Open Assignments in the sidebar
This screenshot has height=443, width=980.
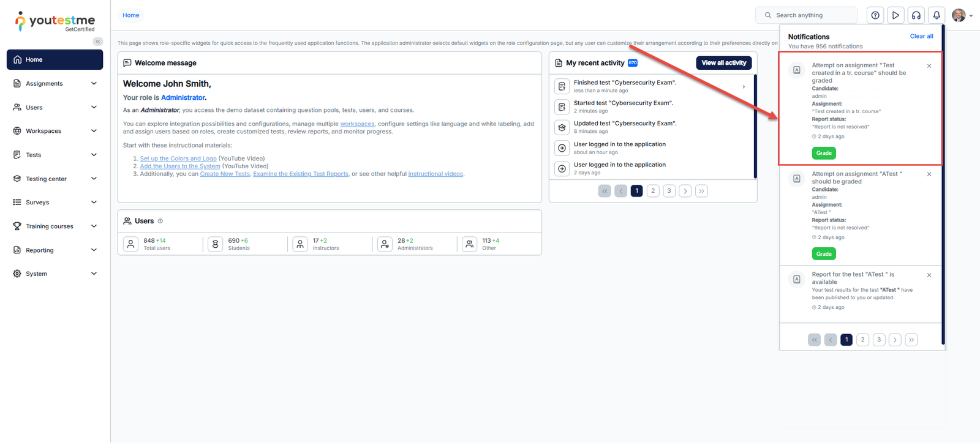point(55,84)
